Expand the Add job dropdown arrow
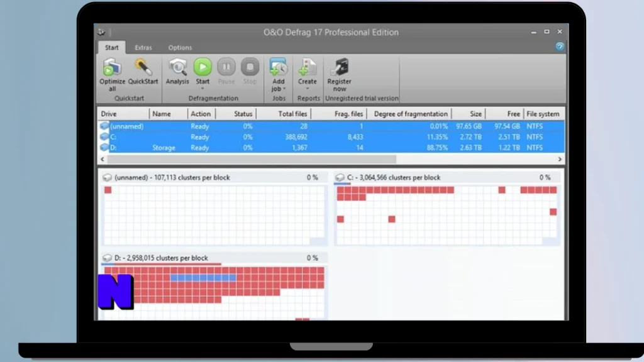 click(x=284, y=89)
